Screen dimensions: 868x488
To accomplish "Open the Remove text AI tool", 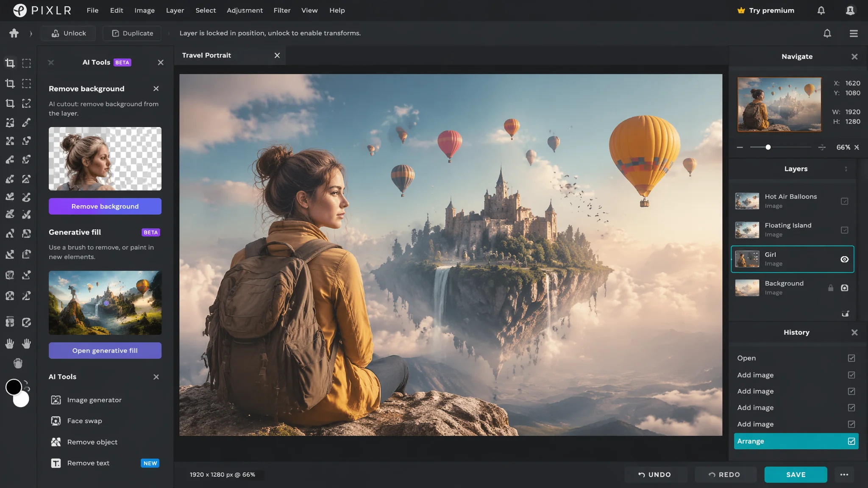I will pyautogui.click(x=105, y=463).
